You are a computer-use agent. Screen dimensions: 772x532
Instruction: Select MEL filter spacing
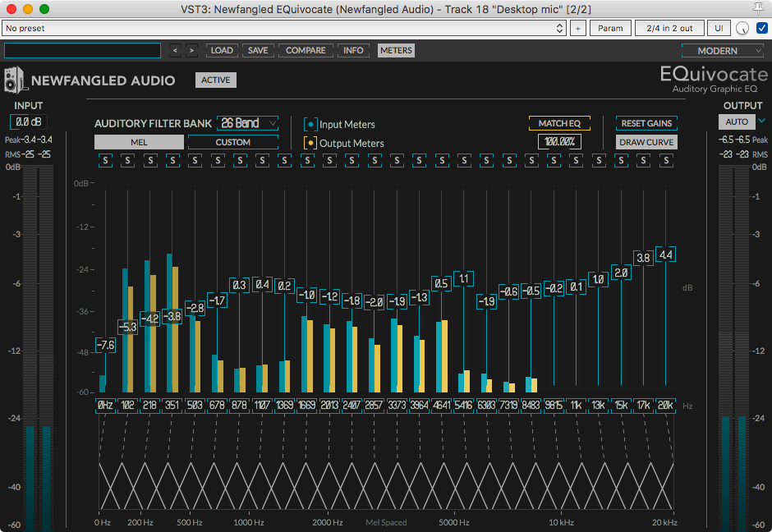coord(139,142)
